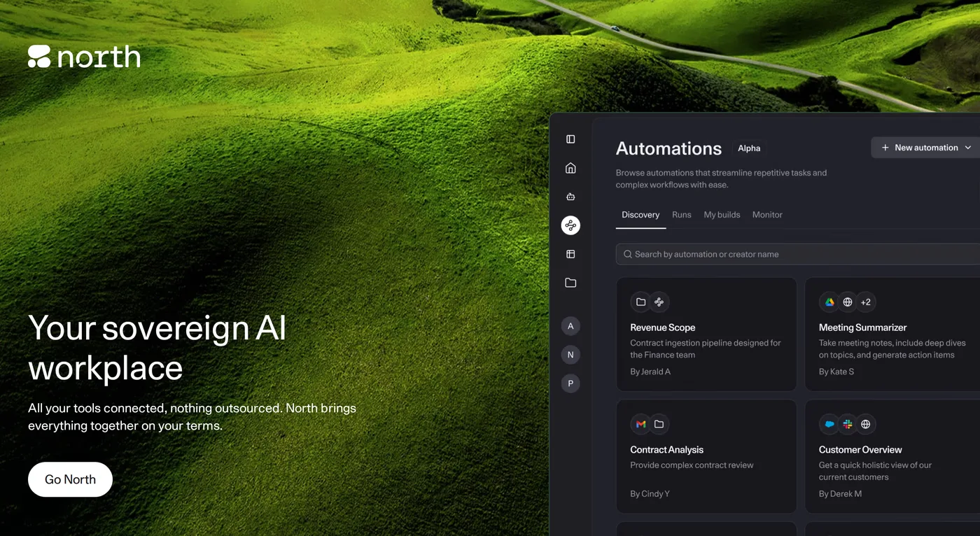Click the Alpha badge beside Automations

[x=749, y=148]
